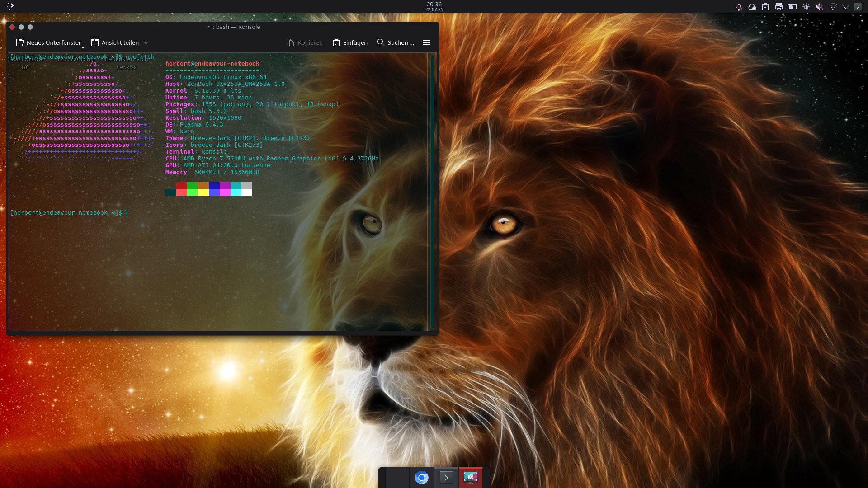Switch to Spectacle screenshot tool in dock
The width and height of the screenshot is (868, 488).
click(470, 478)
